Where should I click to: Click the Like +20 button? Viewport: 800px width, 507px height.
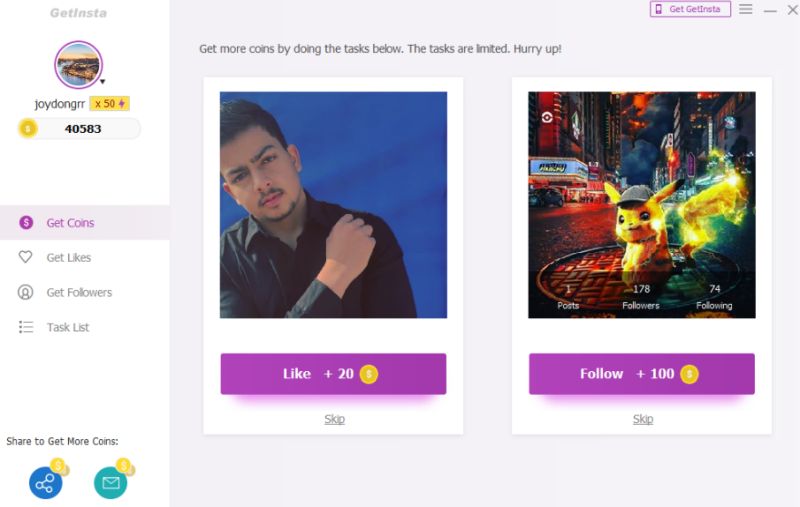pos(333,374)
